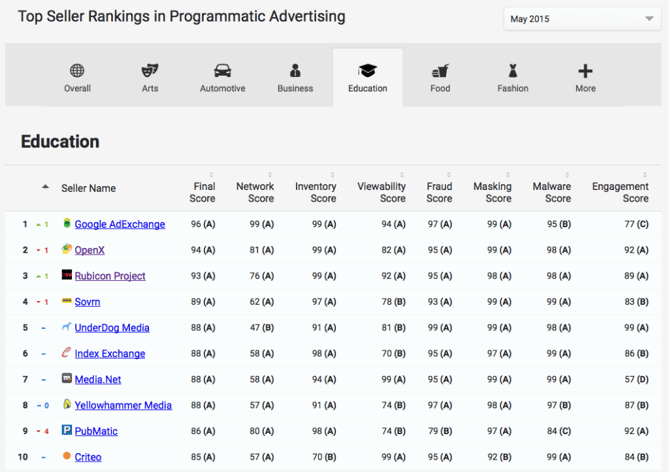Go to the Business tab

pos(295,78)
